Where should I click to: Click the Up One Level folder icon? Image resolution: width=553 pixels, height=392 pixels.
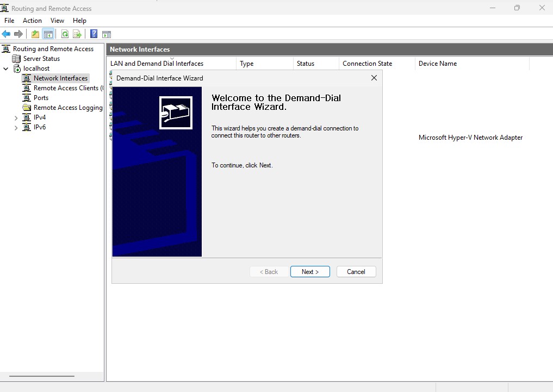[35, 34]
